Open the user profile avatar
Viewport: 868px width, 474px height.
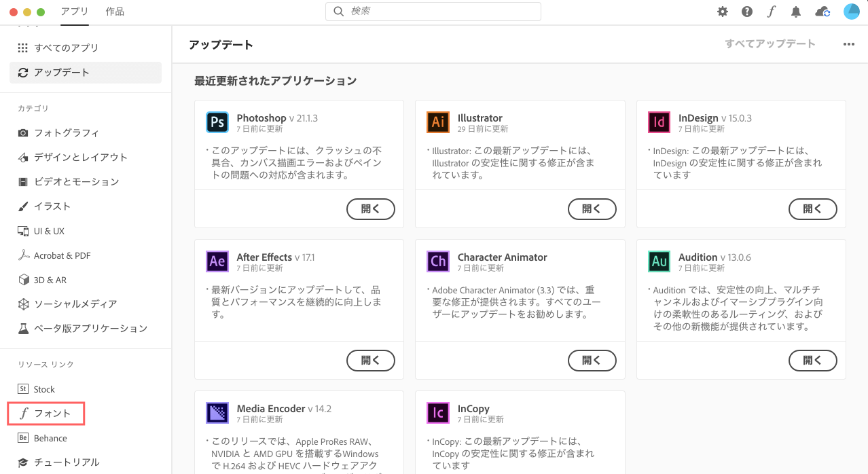[852, 12]
